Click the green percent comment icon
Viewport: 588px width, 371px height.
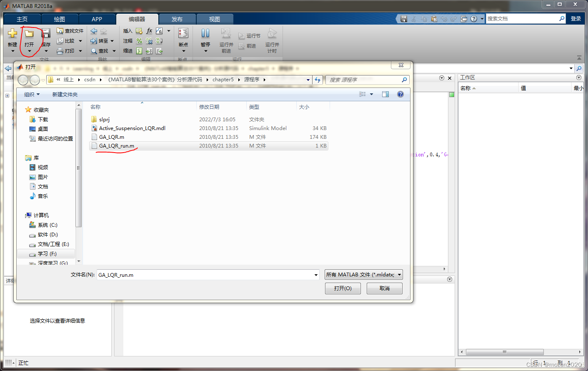click(139, 41)
